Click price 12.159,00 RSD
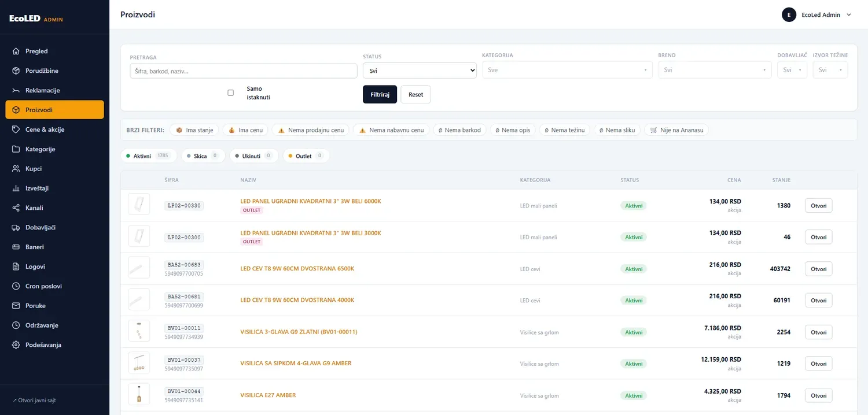Viewport: 868px width, 415px height. click(721, 360)
